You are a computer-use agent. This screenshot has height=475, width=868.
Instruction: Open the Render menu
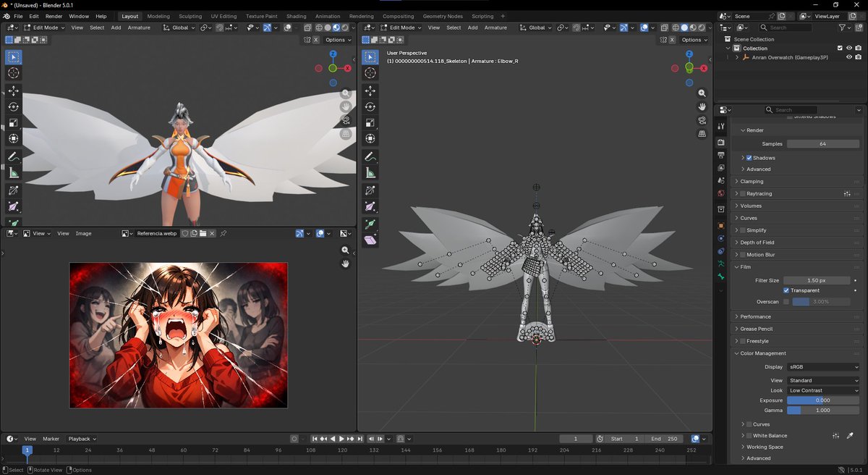[54, 16]
